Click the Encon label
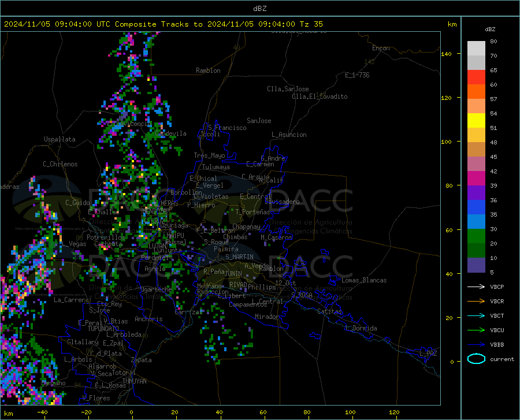 pos(381,48)
